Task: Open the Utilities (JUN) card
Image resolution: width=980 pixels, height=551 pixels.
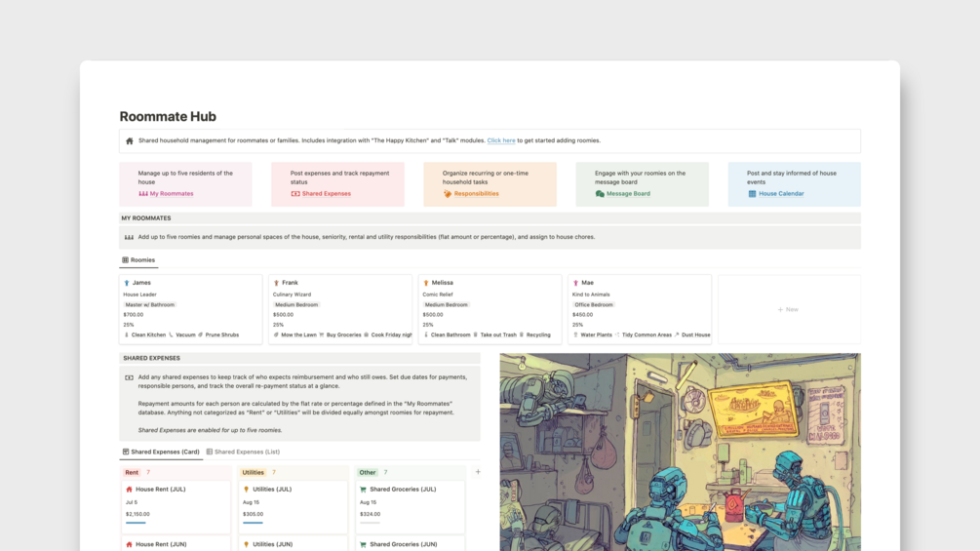Action: click(293, 543)
